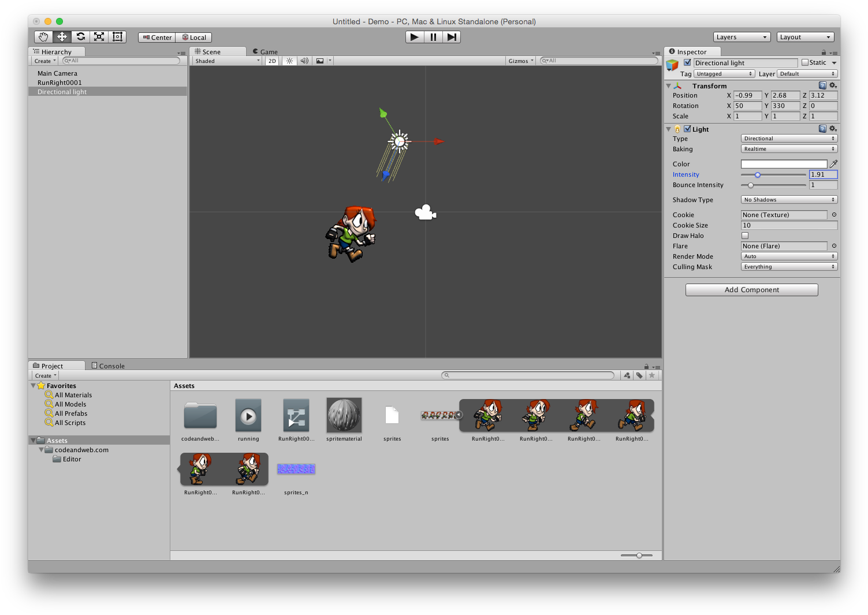Screen dimensions: 868x615
Task: Enable the Static checkbox
Action: pos(805,63)
